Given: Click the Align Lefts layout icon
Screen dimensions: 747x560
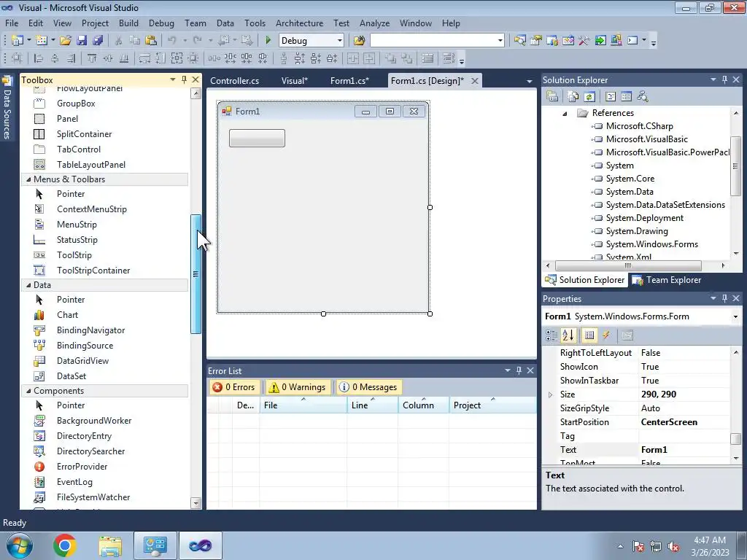Looking at the screenshot, I should pyautogui.click(x=39, y=58).
